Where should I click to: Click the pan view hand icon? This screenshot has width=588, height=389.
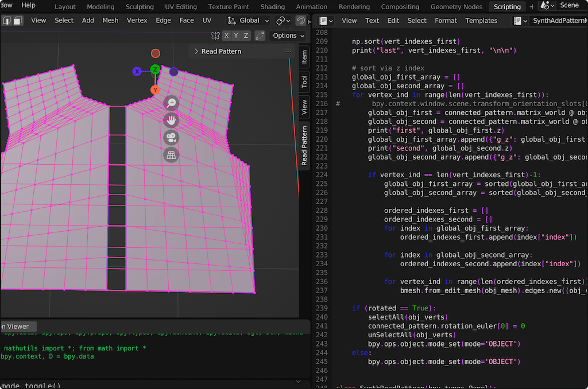coord(171,120)
